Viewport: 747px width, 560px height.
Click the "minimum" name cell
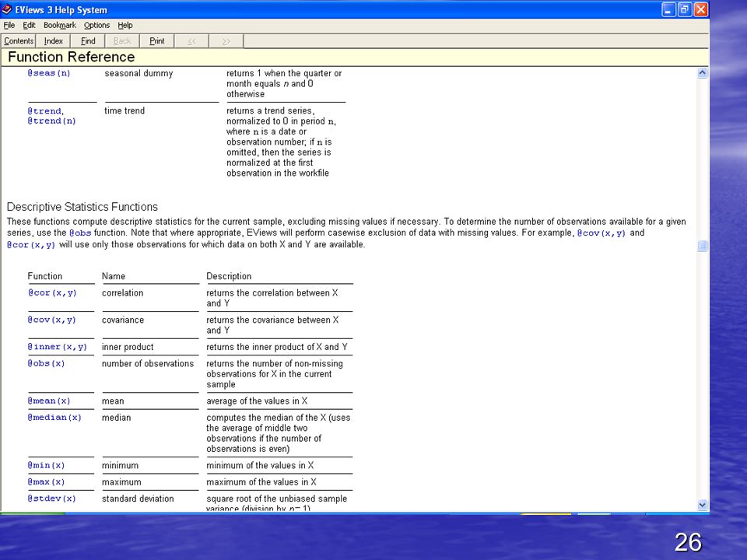coord(120,465)
